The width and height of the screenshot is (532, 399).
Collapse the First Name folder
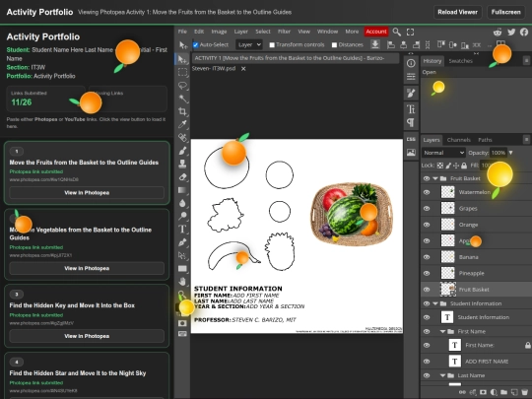(x=442, y=331)
